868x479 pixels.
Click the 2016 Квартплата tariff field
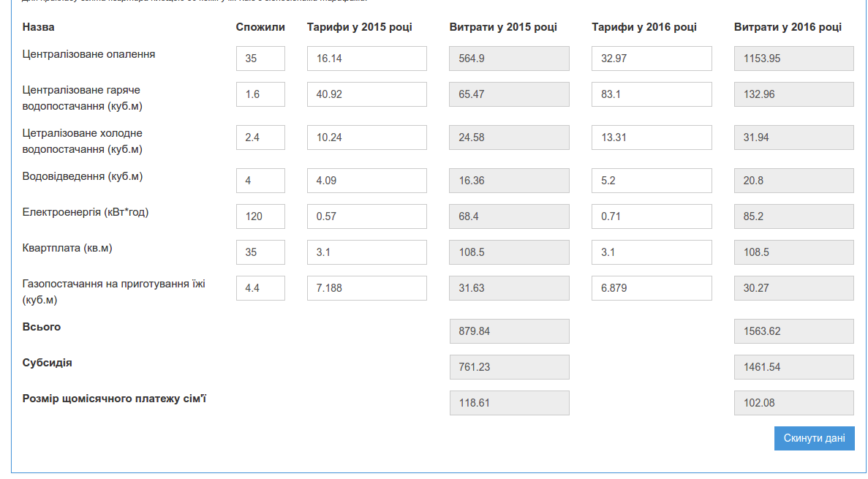click(651, 252)
